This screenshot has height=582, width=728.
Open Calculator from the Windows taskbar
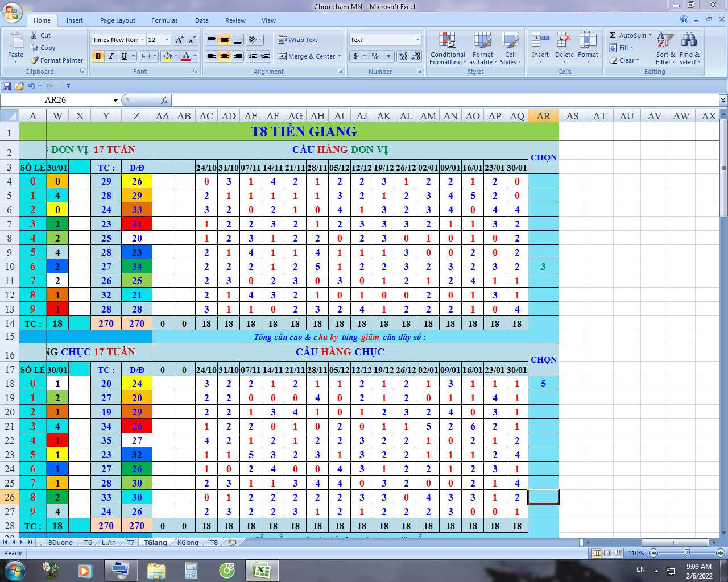point(191,569)
